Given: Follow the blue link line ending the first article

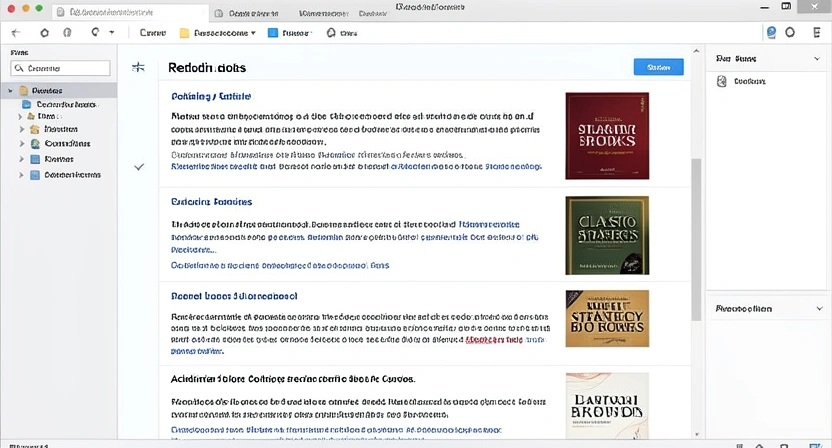Looking at the screenshot, I should click(356, 166).
